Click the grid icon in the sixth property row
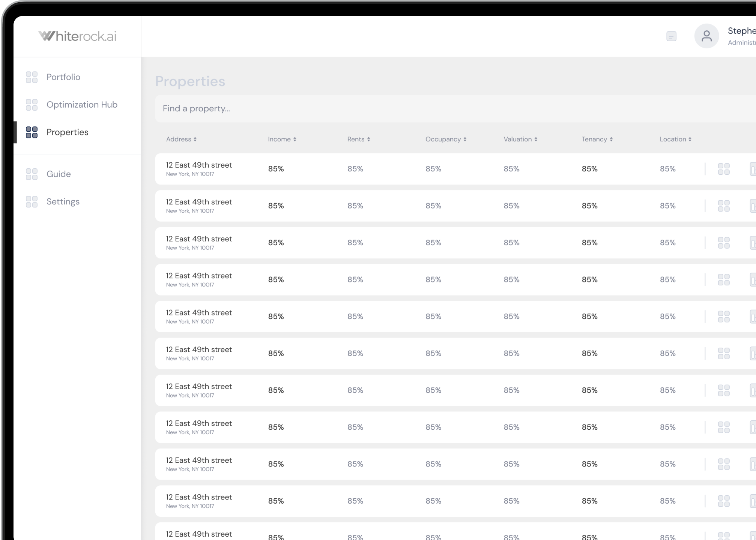The height and width of the screenshot is (540, 756). 723,353
